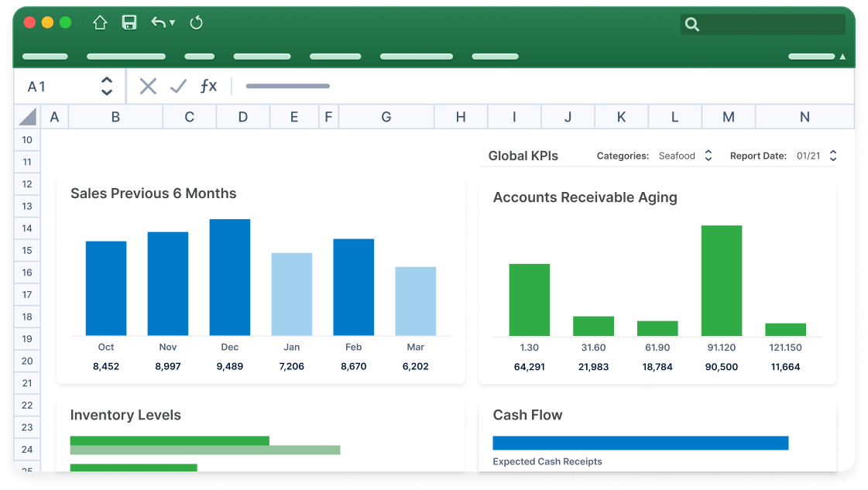Click the Home icon in the toolbar

[100, 22]
